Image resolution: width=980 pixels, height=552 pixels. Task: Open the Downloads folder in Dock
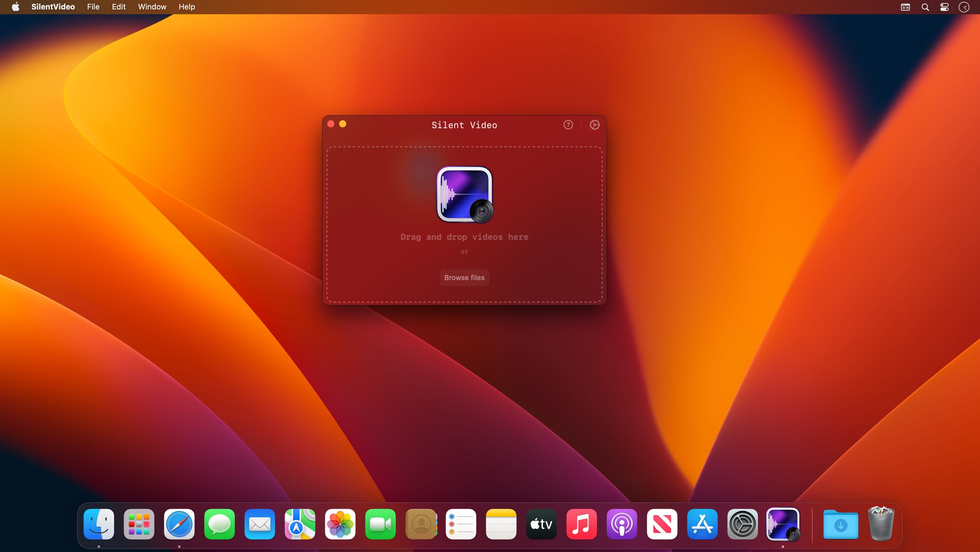coord(840,525)
